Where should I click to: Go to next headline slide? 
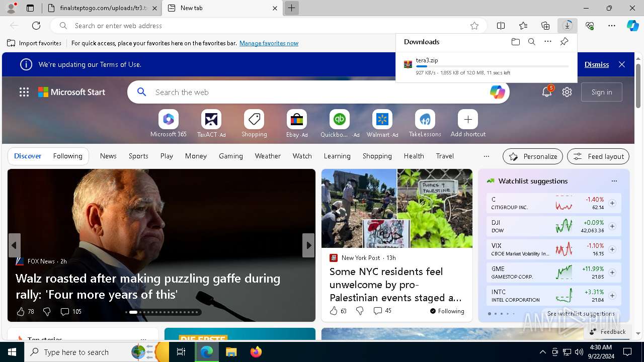(308, 245)
